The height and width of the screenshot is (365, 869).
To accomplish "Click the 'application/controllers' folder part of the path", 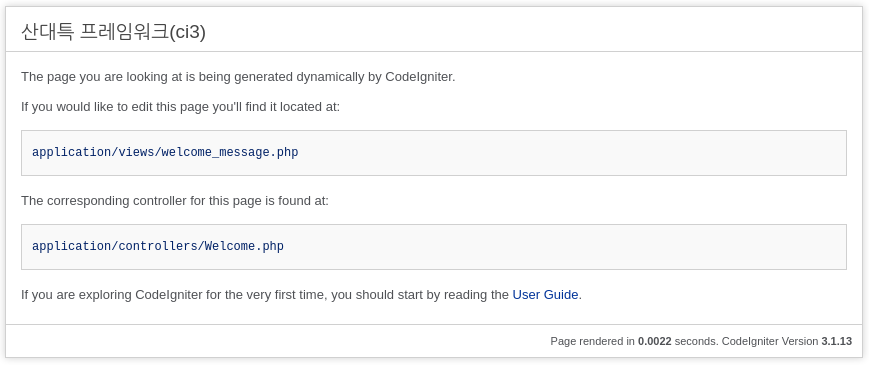I will 115,246.
